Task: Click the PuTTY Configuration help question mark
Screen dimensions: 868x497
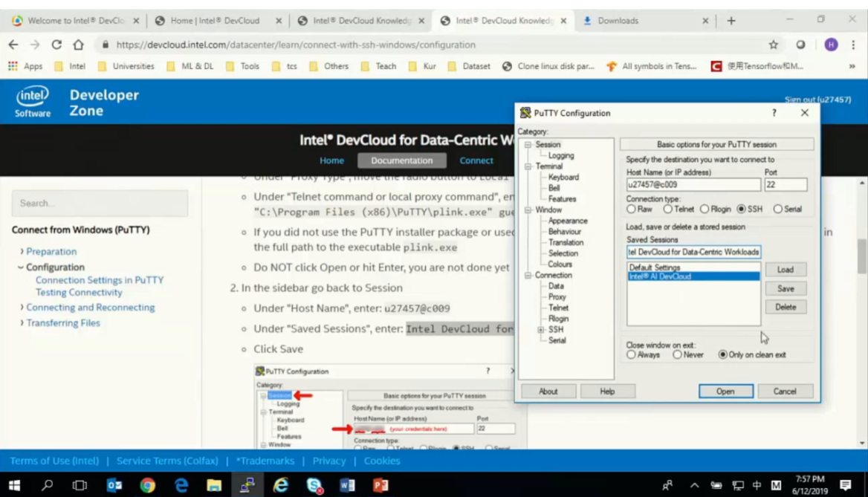Action: (774, 113)
